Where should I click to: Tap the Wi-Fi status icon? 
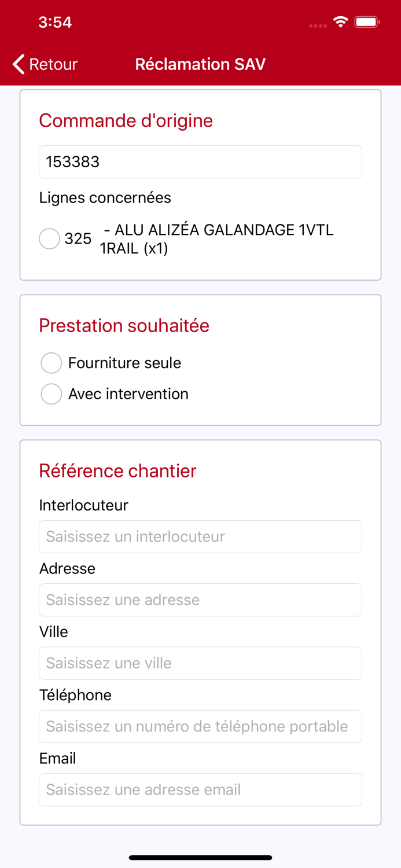click(x=340, y=23)
